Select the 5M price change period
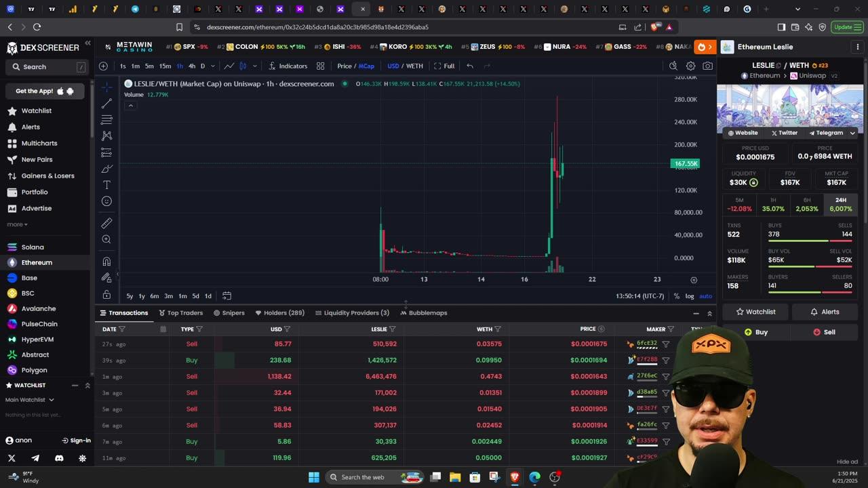This screenshot has width=868, height=488. point(739,205)
